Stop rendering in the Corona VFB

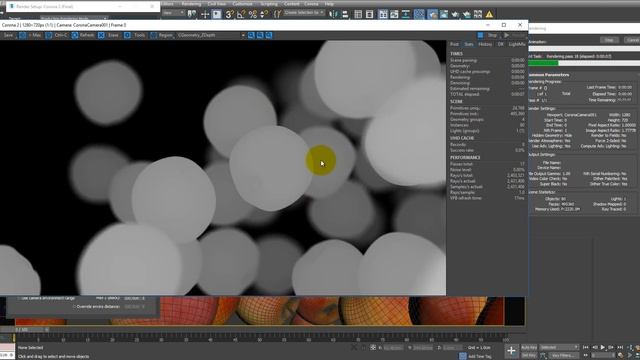(487, 36)
